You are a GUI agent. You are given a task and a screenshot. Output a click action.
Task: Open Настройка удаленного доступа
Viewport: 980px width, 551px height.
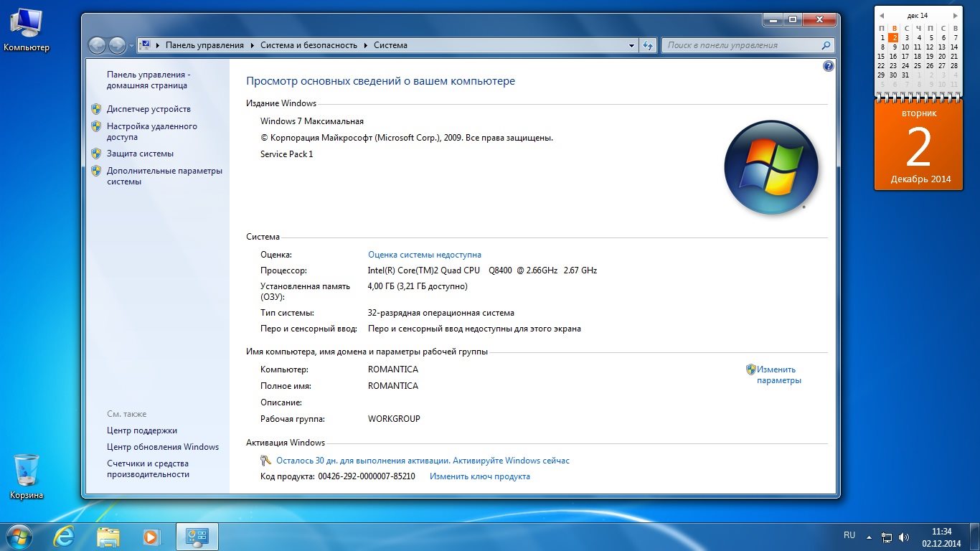pyautogui.click(x=152, y=131)
